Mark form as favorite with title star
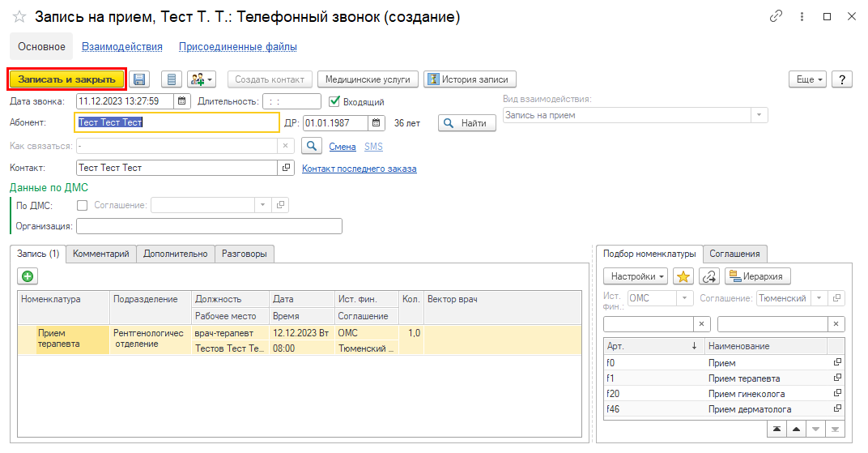 pos(19,17)
